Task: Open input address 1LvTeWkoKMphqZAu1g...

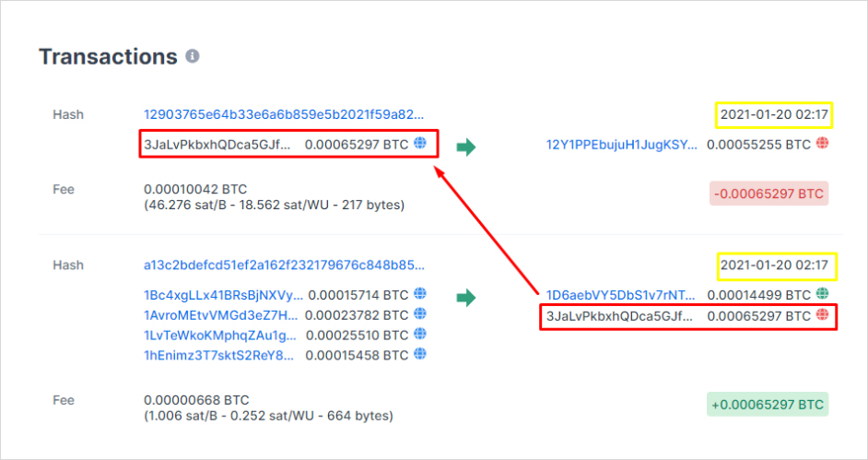Action: click(x=220, y=335)
